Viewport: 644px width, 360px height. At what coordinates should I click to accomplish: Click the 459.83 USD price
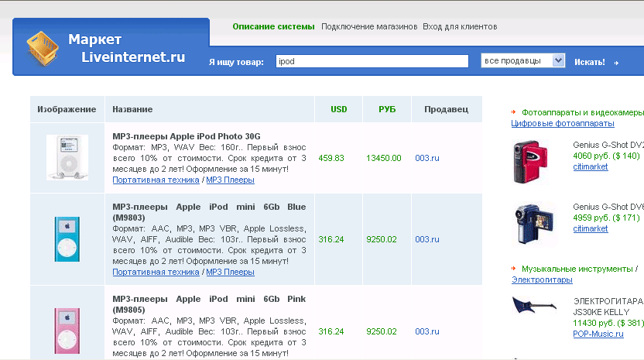(x=331, y=158)
